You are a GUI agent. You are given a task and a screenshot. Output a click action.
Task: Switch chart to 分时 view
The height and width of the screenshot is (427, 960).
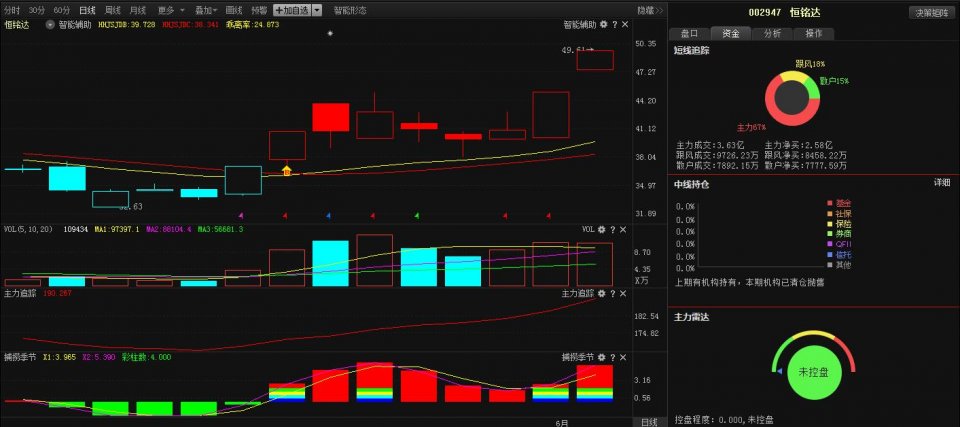point(12,10)
